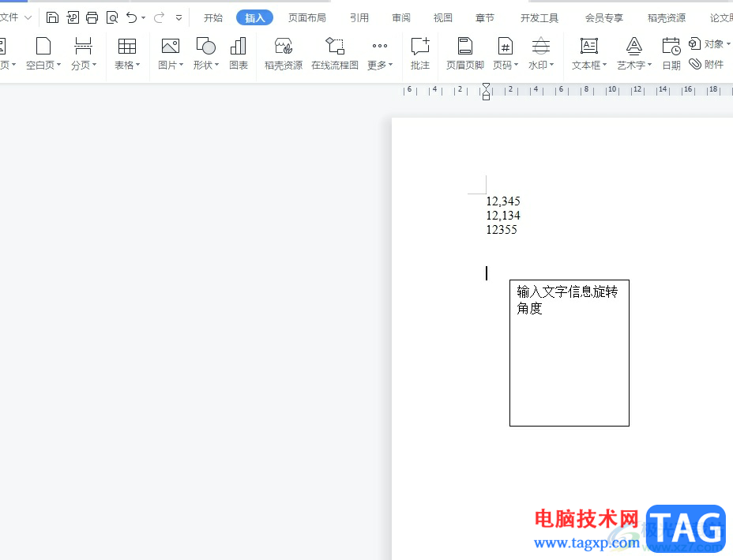Add a comment with 批注 icon
The image size is (733, 560).
[419, 47]
